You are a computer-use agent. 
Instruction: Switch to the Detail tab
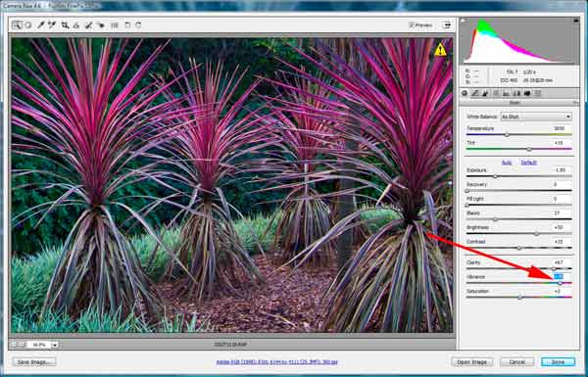(x=485, y=93)
